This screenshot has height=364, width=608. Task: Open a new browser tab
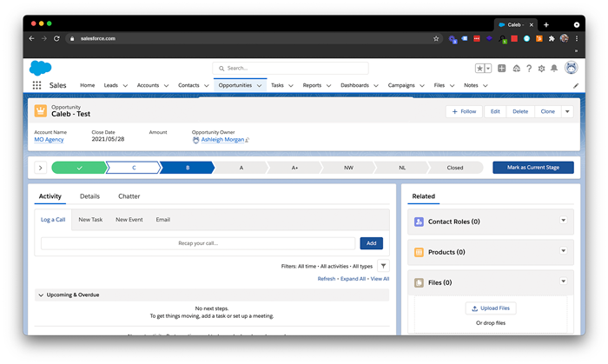(x=546, y=25)
